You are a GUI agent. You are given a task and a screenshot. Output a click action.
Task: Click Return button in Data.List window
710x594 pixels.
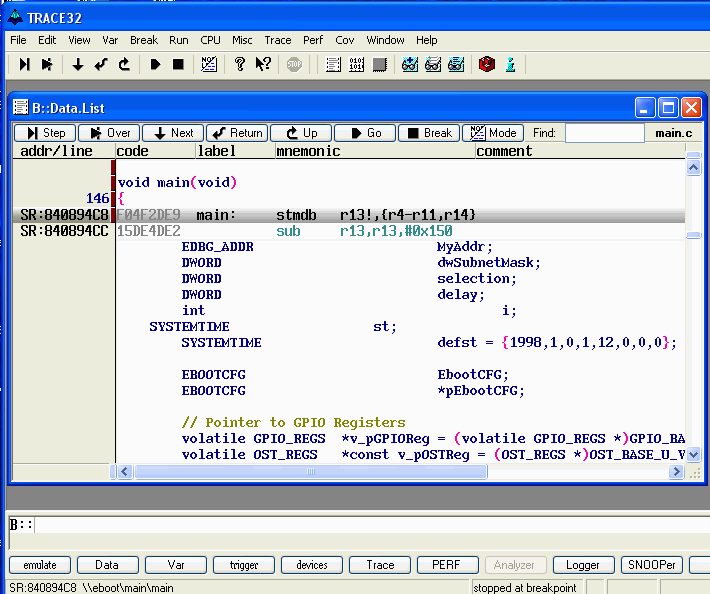coord(237,133)
